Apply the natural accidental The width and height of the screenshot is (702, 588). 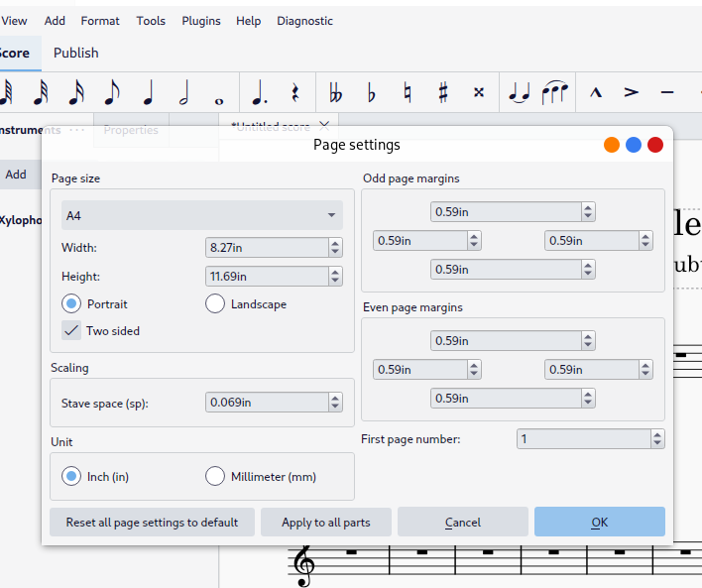point(407,92)
